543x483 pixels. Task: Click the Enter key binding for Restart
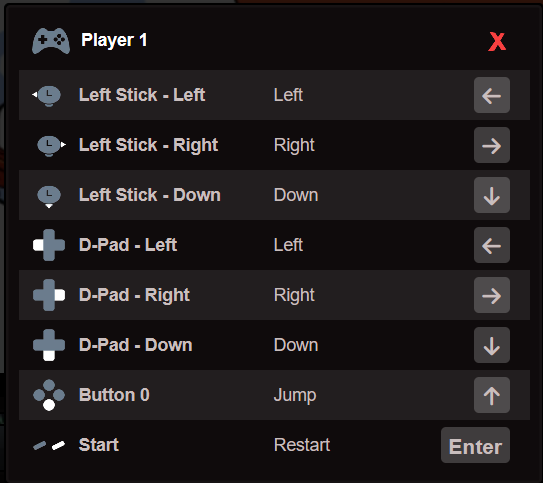click(x=475, y=445)
